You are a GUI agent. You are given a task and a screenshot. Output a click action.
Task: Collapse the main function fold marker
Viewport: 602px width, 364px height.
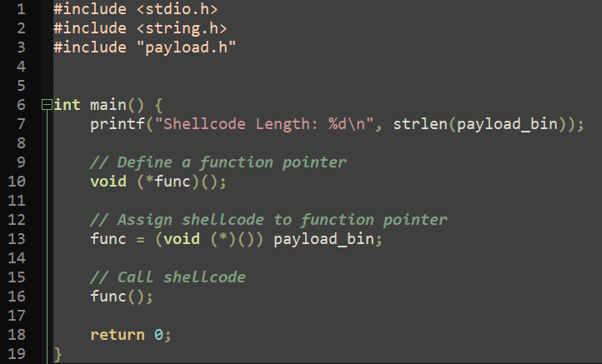pos(47,104)
